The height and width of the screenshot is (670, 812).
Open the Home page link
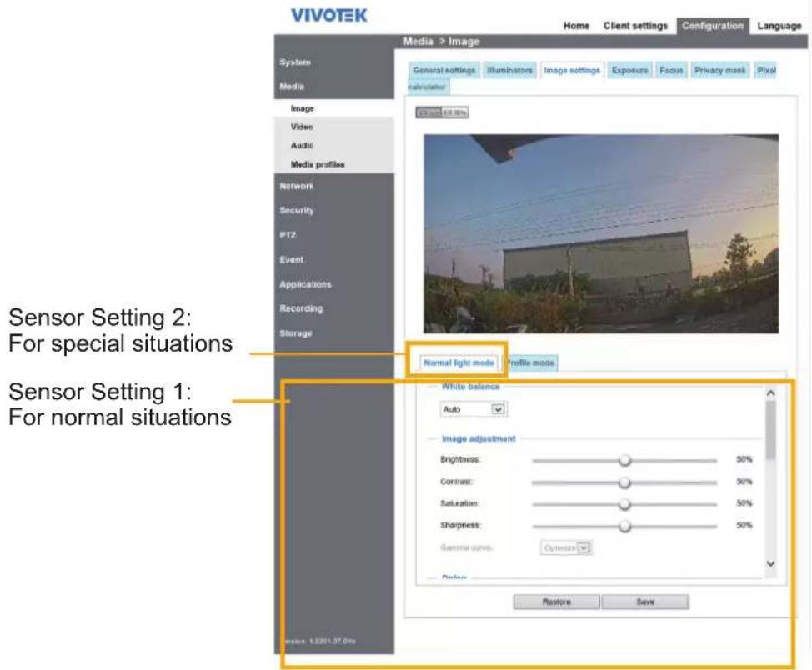(576, 25)
